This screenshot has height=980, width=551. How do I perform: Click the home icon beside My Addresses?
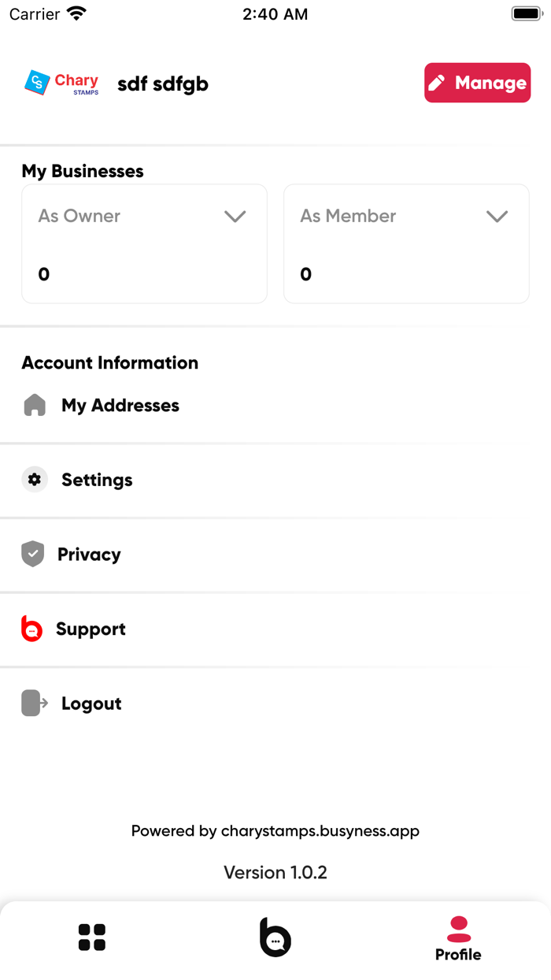(x=35, y=406)
